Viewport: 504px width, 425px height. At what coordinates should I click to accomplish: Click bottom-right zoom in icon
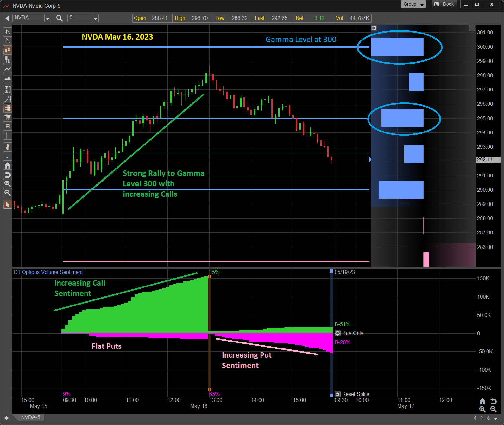(x=482, y=409)
